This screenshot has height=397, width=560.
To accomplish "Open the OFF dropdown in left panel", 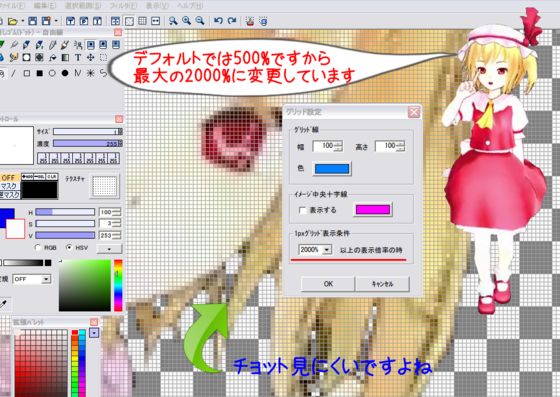I will (x=46, y=279).
